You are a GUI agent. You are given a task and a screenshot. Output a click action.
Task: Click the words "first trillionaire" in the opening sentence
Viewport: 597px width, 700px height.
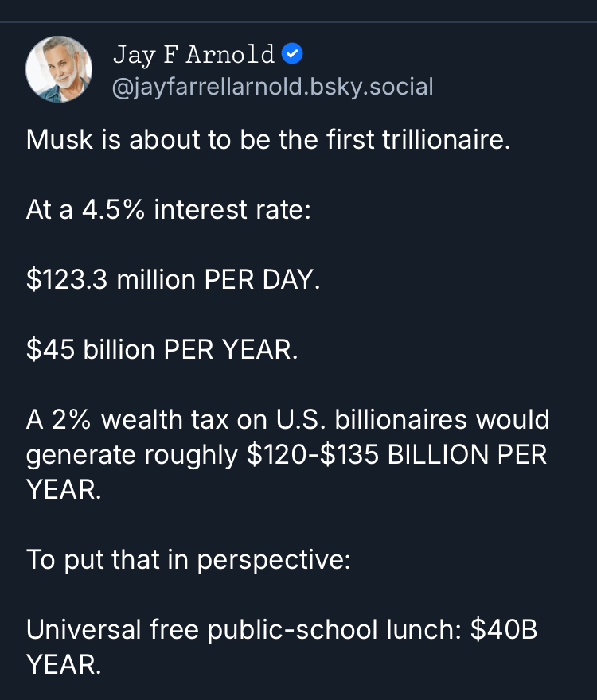(417, 140)
